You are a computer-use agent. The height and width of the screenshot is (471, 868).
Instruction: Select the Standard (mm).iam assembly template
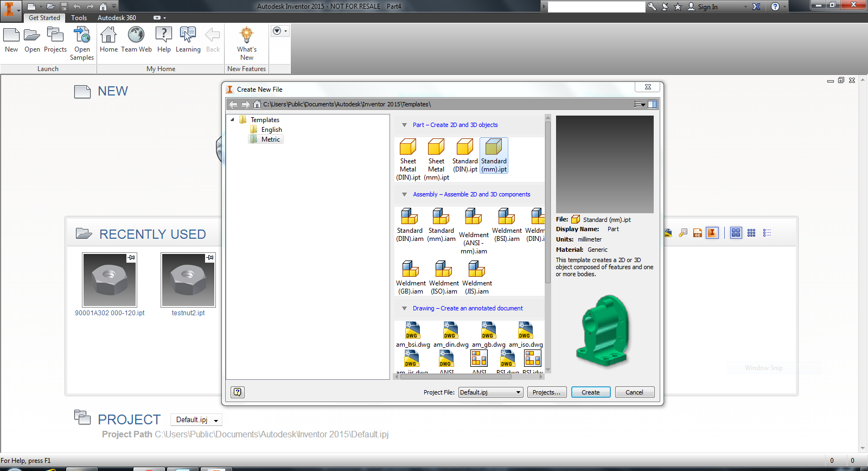coord(441,225)
